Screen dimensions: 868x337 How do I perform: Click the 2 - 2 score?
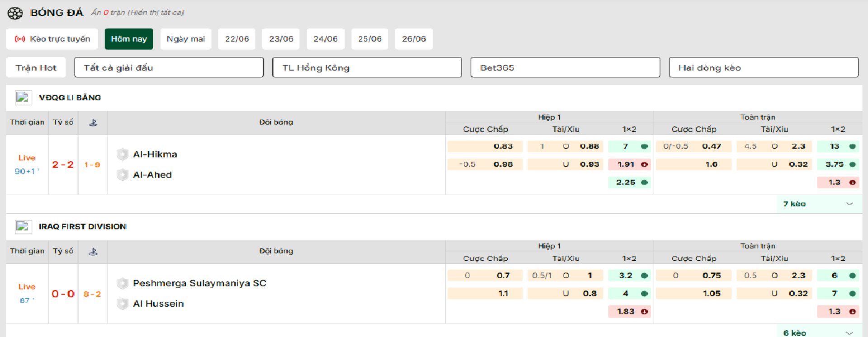coord(63,165)
